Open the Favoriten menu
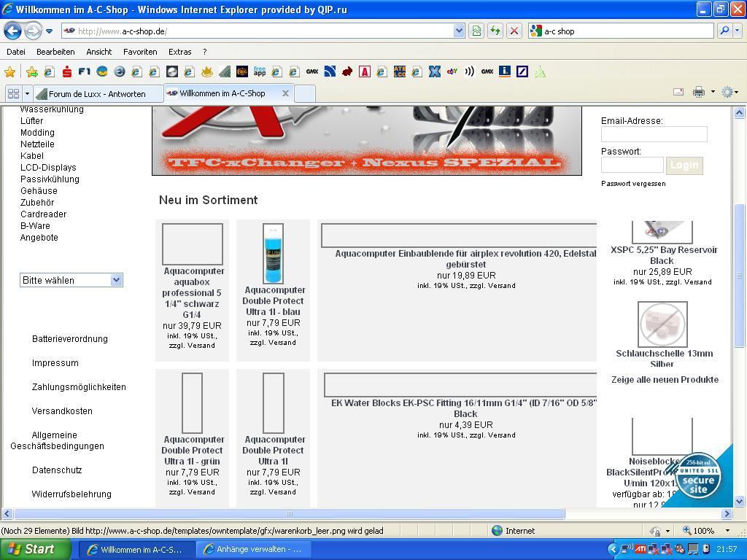Screen dimensions: 747x560 (x=140, y=52)
